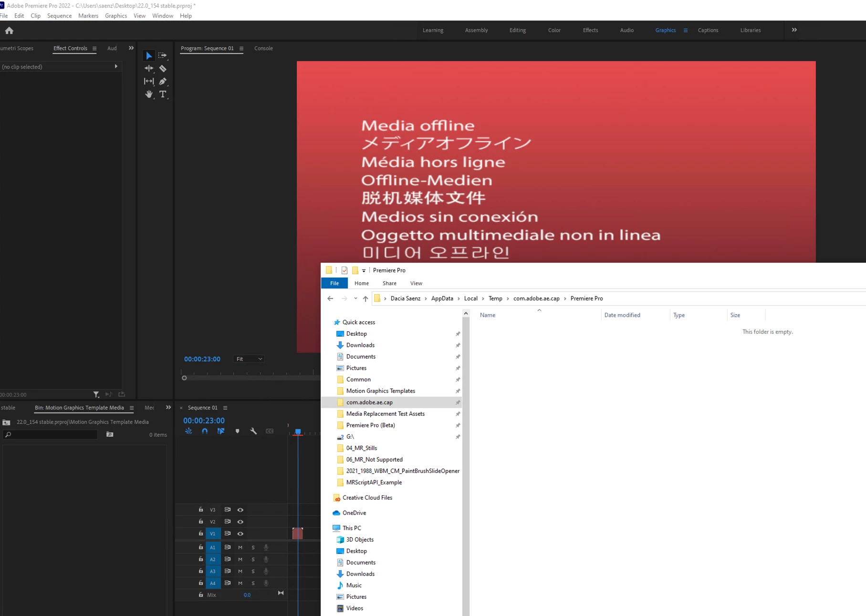Switch to the Color workspace
Screen dimensions: 866x616
(554, 31)
